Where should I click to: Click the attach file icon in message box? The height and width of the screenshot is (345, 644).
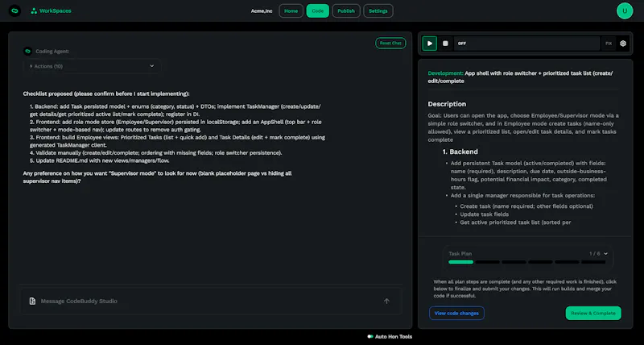(32, 301)
